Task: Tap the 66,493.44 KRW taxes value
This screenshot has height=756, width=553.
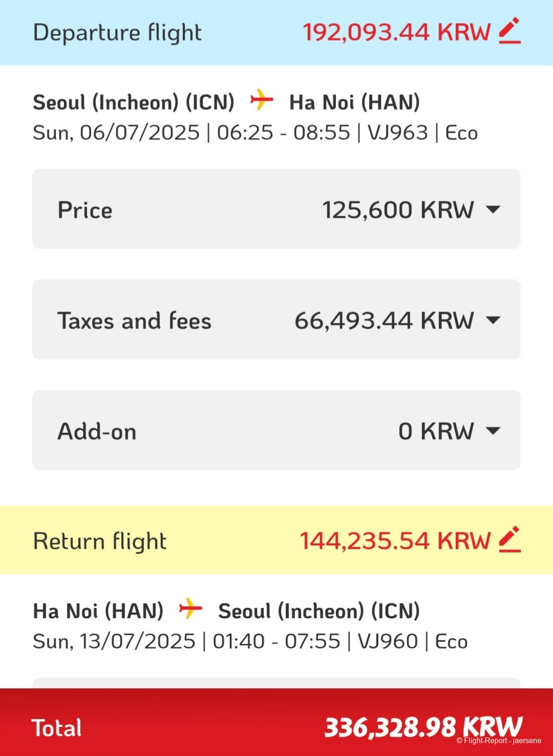Action: (x=384, y=321)
